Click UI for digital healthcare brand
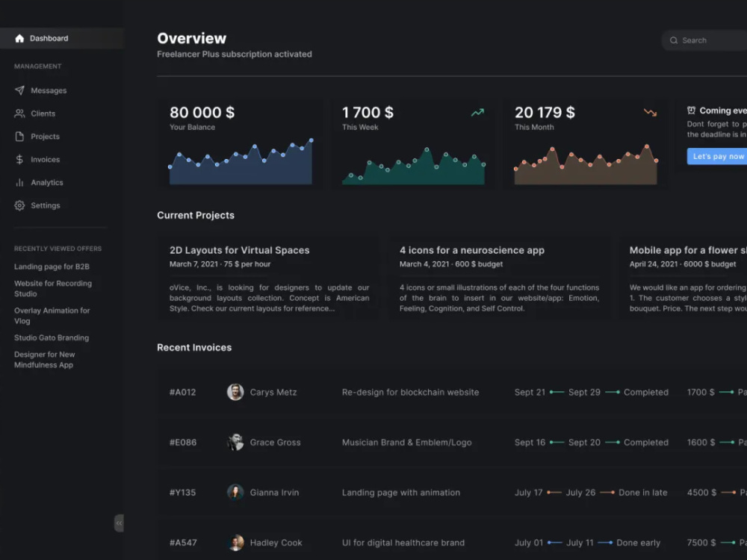This screenshot has height=560, width=747. pos(403,543)
